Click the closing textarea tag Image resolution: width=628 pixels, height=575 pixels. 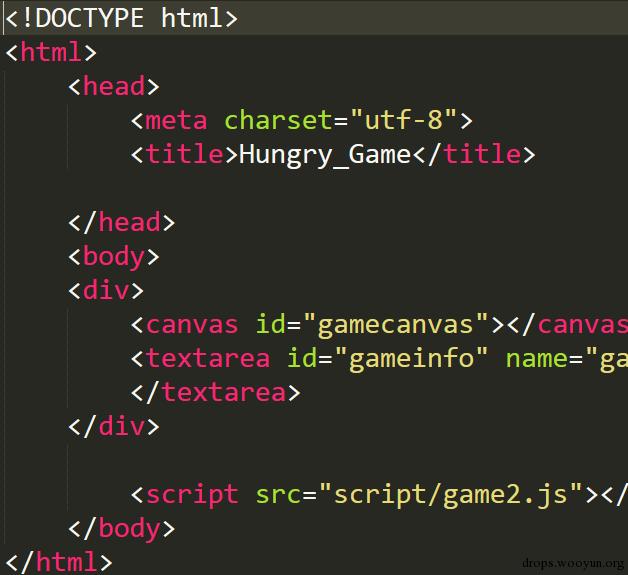[215, 392]
